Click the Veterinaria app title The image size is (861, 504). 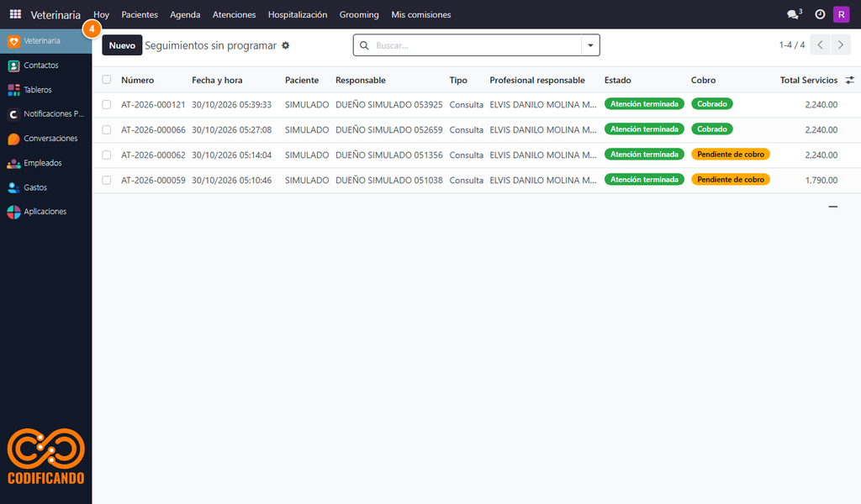click(x=55, y=15)
